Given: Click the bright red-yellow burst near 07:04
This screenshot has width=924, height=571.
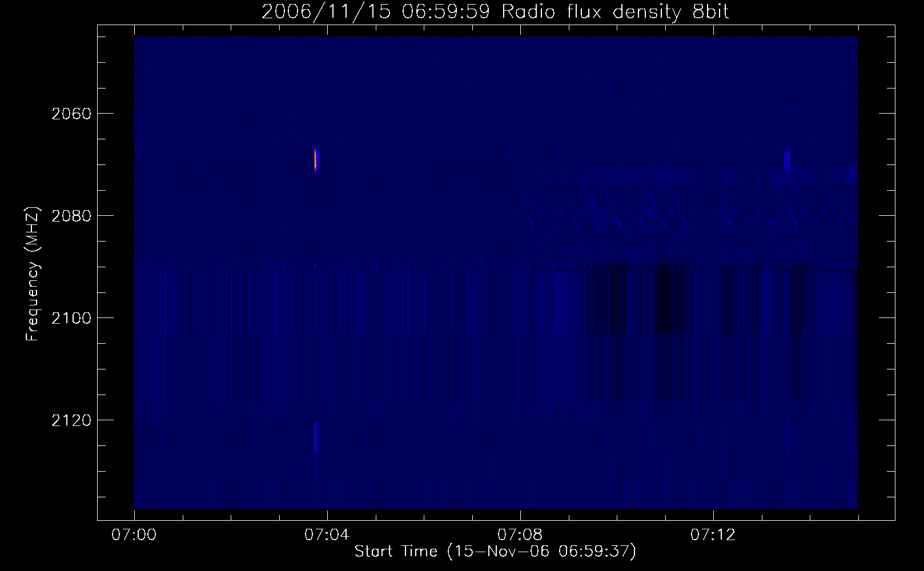Looking at the screenshot, I should click(x=316, y=160).
